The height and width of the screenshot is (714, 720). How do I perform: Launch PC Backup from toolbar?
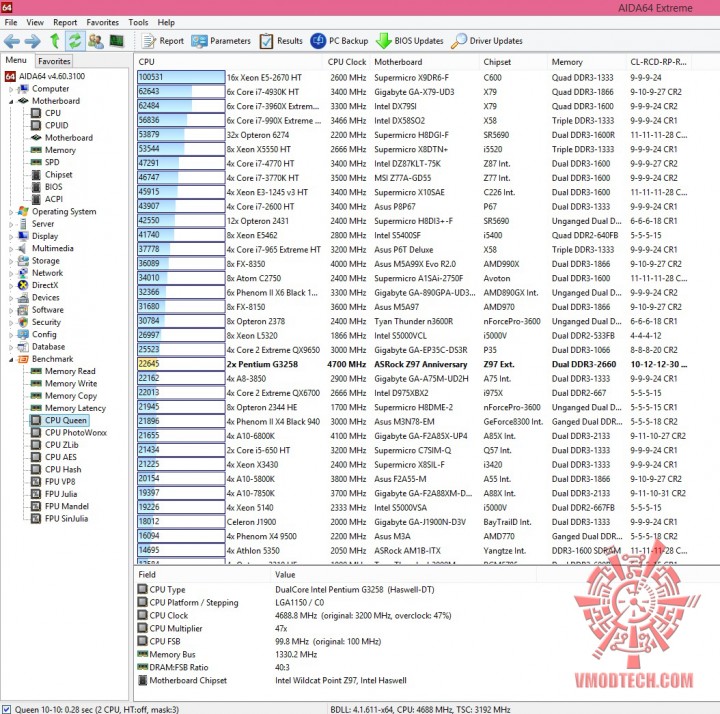(339, 41)
